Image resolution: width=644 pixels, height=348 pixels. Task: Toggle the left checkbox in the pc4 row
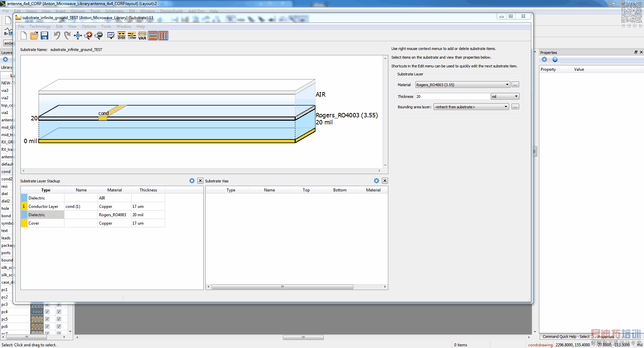tap(47, 312)
